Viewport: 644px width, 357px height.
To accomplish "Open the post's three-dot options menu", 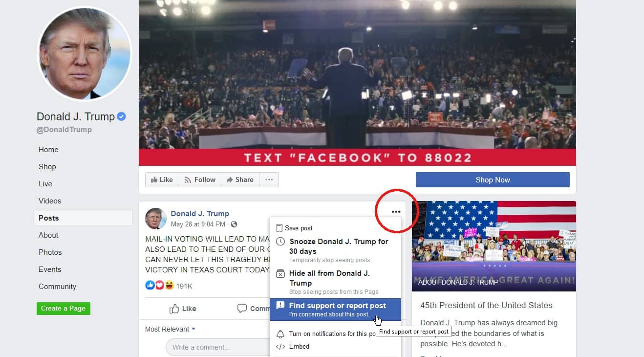I will point(396,212).
